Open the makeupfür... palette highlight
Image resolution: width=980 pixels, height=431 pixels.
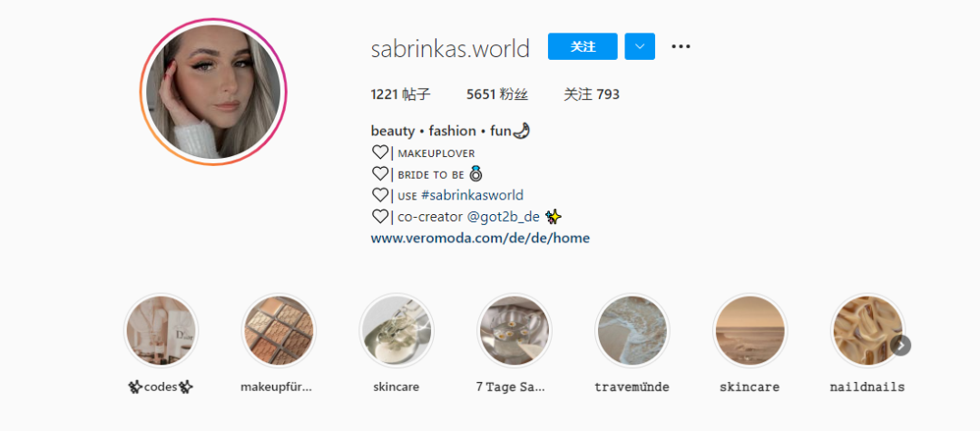[x=279, y=331]
